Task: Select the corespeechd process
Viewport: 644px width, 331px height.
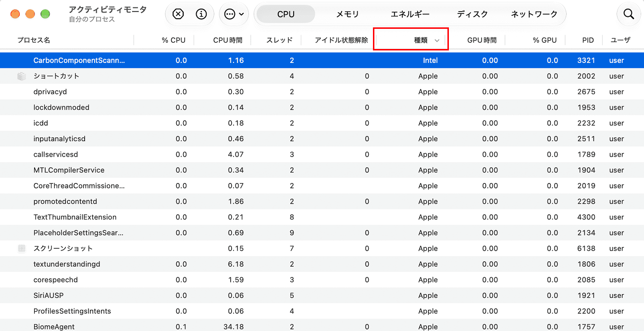Action: pos(322,280)
